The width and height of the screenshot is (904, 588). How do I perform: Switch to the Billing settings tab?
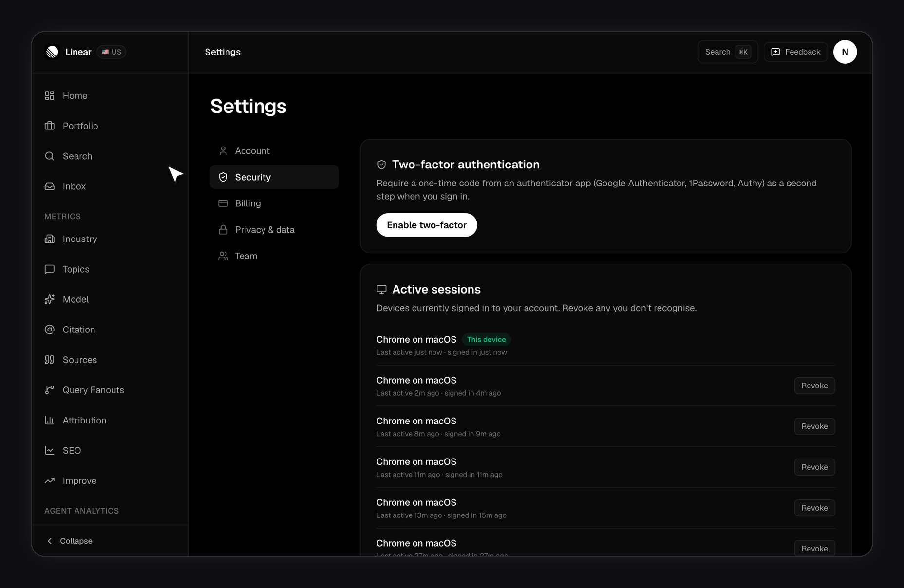click(274, 203)
